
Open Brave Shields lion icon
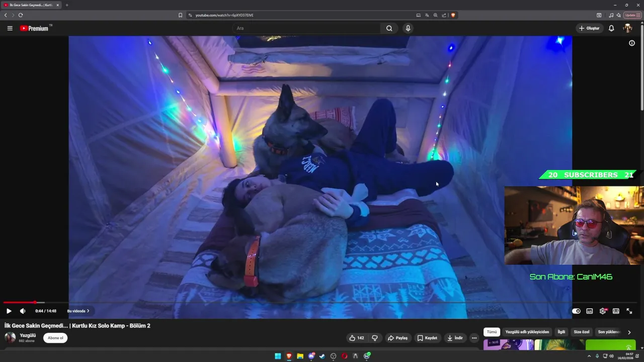coord(453,15)
